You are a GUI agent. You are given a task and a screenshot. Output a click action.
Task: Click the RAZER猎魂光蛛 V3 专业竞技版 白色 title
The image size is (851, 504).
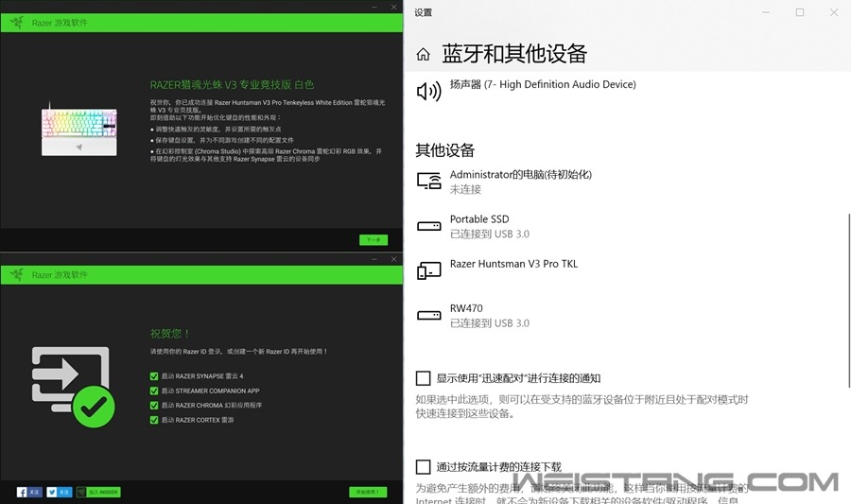coord(233,85)
